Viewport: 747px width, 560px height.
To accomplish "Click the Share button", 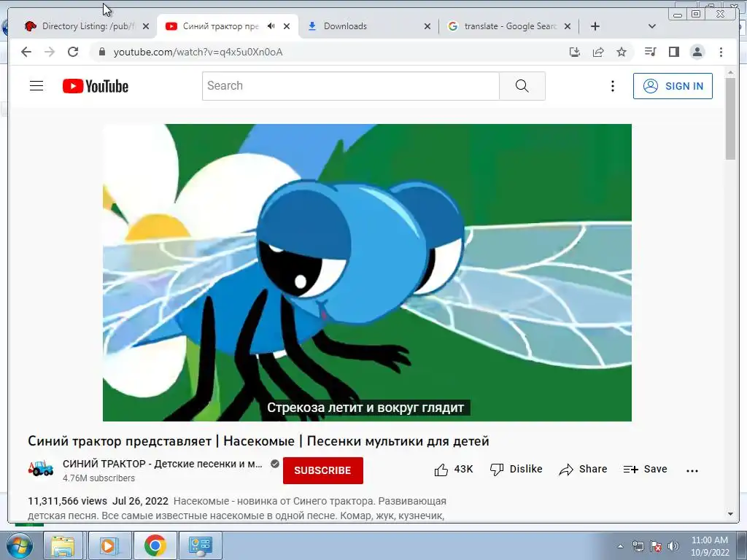I will click(x=583, y=470).
